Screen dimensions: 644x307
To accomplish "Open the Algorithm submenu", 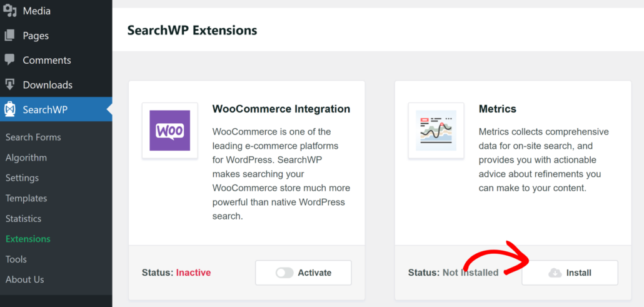I will point(26,158).
